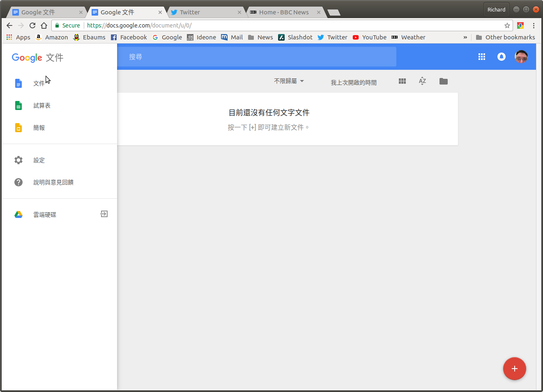Click the settings gear icon in sidebar
The height and width of the screenshot is (392, 543).
coord(18,160)
